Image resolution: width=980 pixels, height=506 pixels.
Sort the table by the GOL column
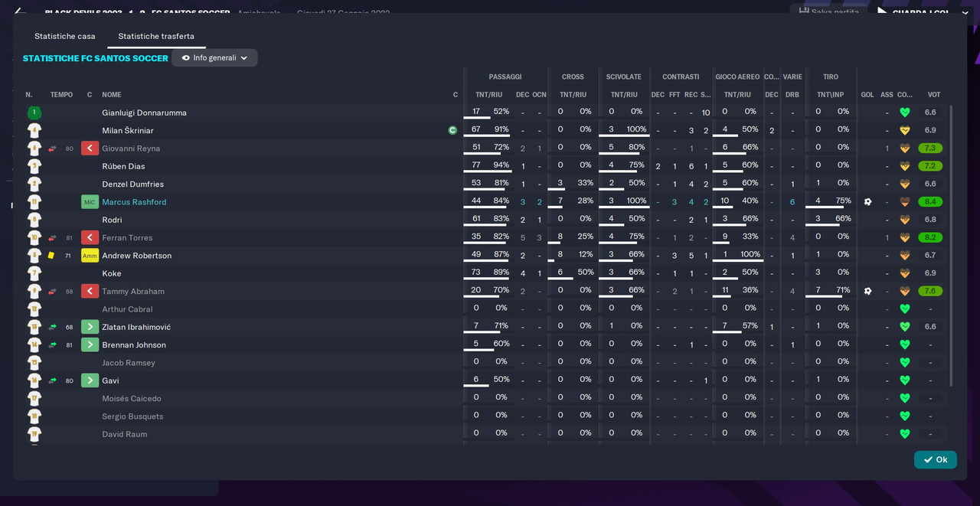(867, 95)
